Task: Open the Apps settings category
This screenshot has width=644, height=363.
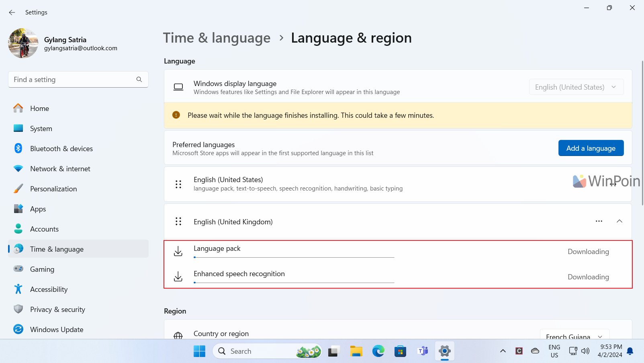Action: (78, 209)
